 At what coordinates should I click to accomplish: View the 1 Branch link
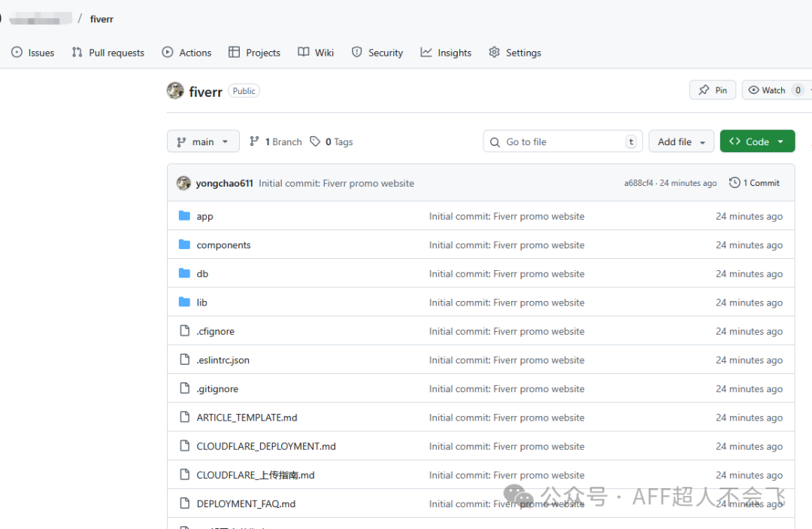click(x=275, y=141)
